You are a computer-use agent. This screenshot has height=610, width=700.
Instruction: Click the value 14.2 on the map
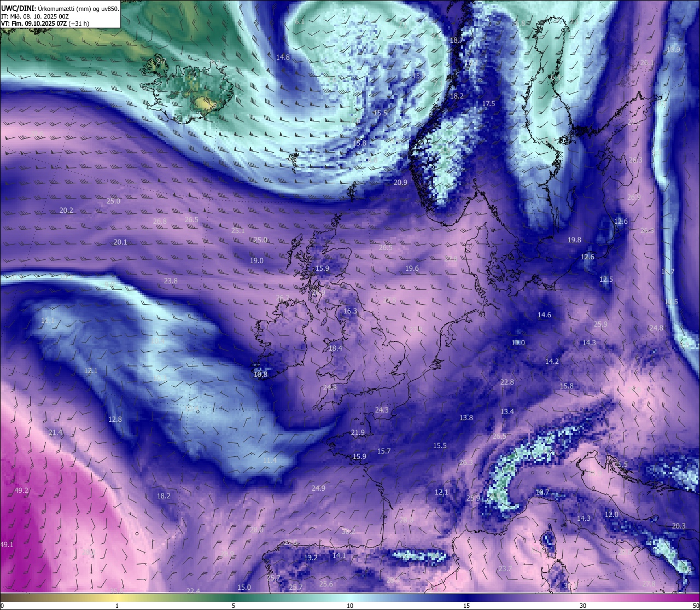coord(552,361)
